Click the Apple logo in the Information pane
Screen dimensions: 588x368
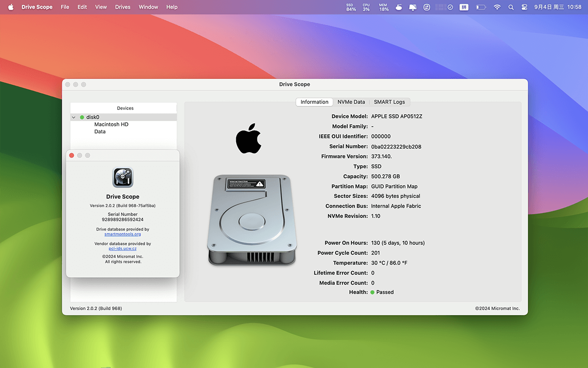248,138
